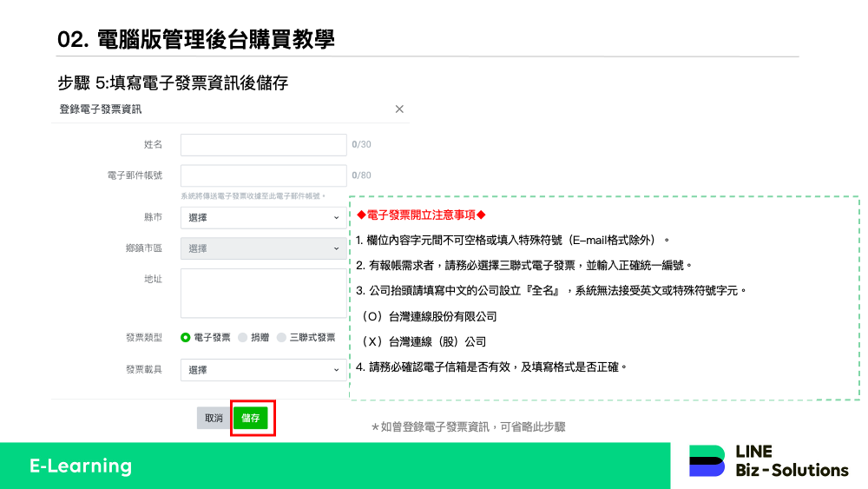The image size is (868, 489).
Task: Click the green 儲存 button
Action: [x=251, y=418]
